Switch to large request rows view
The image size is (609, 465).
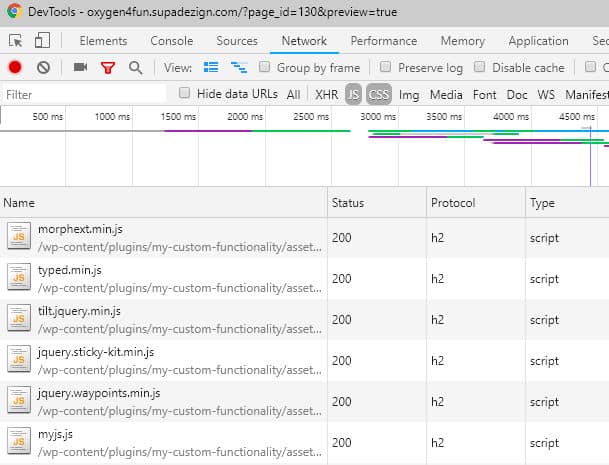coord(211,67)
